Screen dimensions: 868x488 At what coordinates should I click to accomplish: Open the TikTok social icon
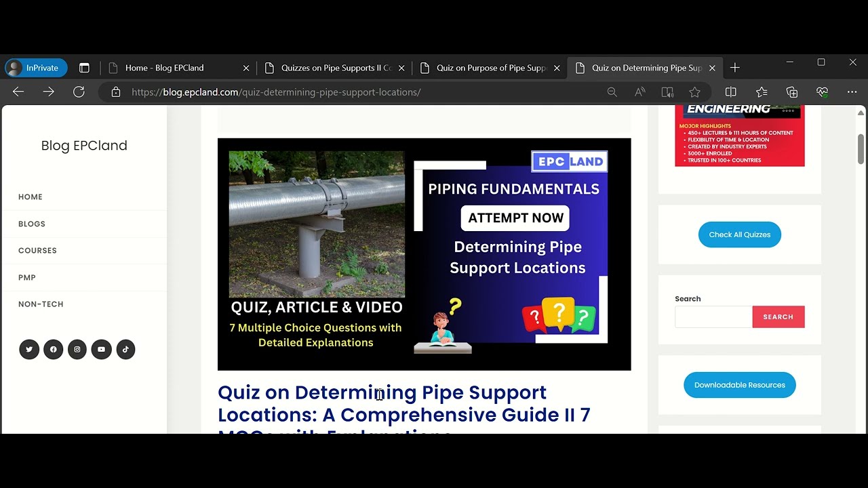click(x=125, y=350)
